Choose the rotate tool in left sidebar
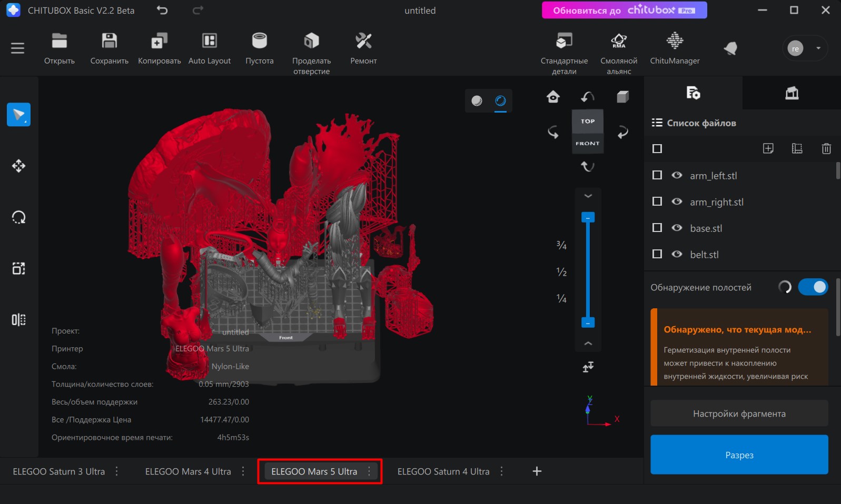The width and height of the screenshot is (841, 504). click(18, 217)
